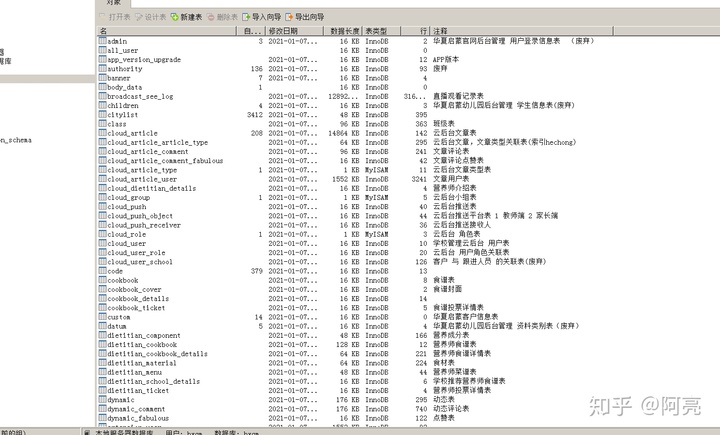
Task: Click the 食谱封面 comment cell
Action: 447,289
